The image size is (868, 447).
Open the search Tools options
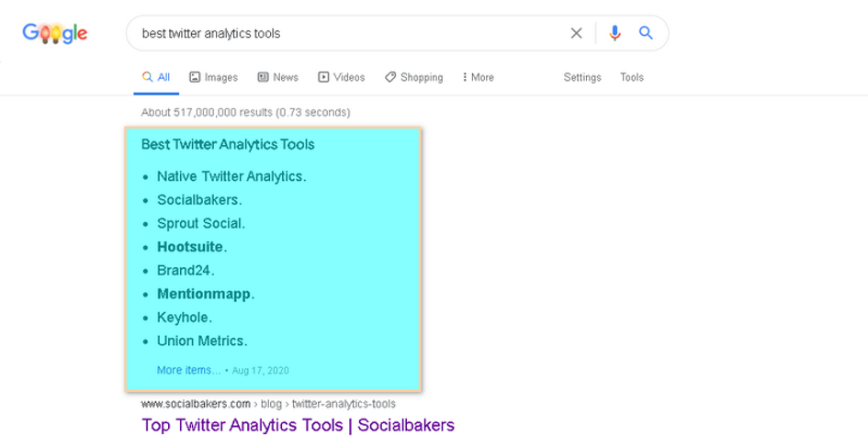[x=632, y=77]
